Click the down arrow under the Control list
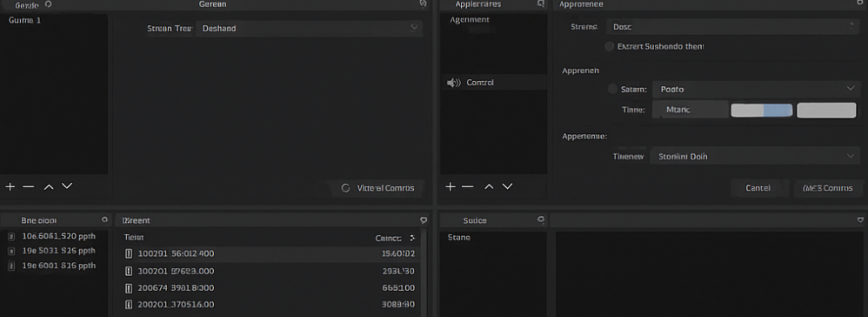This screenshot has width=868, height=317. pyautogui.click(x=507, y=186)
